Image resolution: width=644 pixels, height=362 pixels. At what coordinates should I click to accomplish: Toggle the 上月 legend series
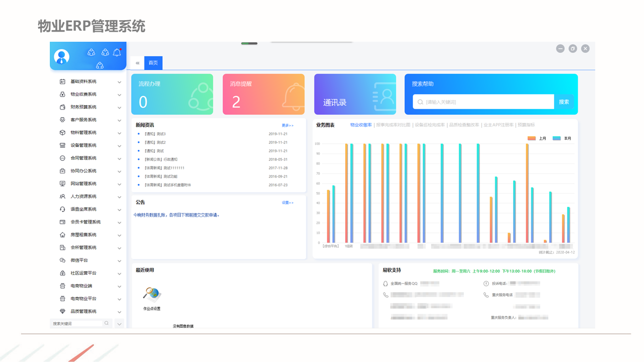pos(537,138)
